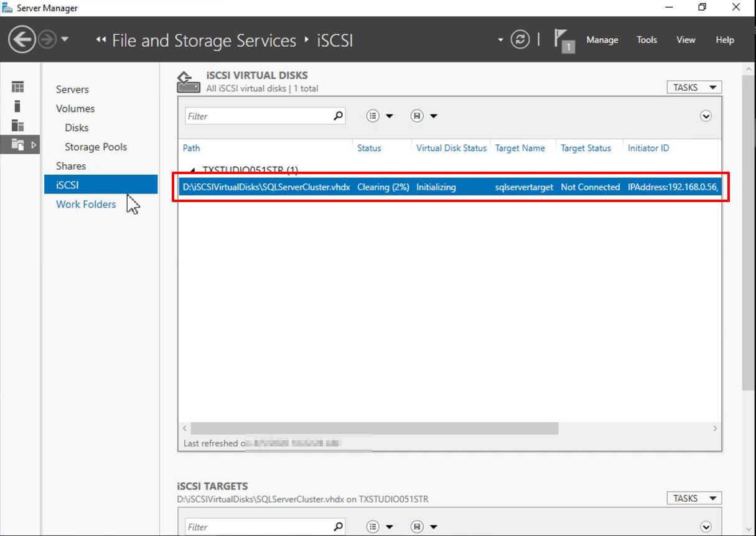Open Local Server icon in left rail

coord(17,106)
